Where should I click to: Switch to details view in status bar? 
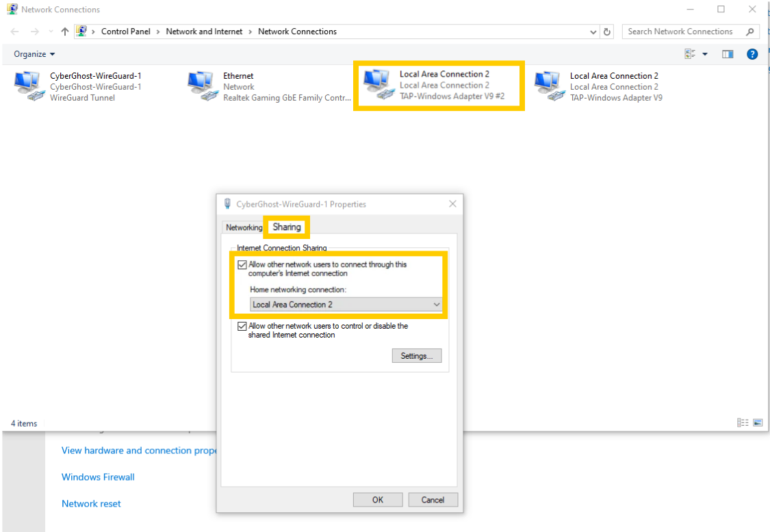[743, 423]
